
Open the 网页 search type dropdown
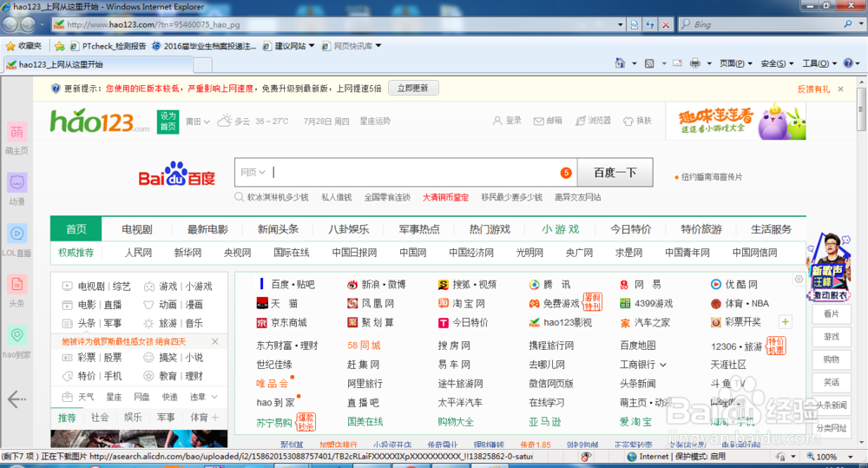[253, 172]
